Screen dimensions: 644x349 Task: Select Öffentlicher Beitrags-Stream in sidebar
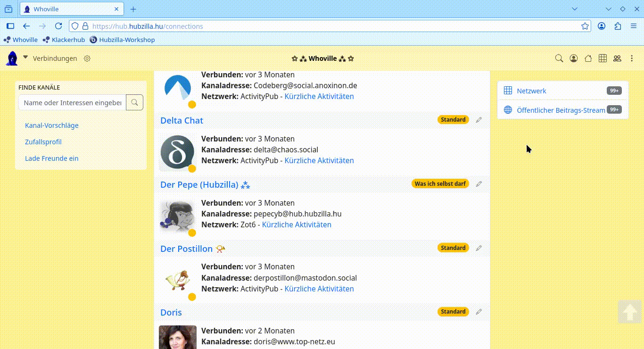coord(561,110)
